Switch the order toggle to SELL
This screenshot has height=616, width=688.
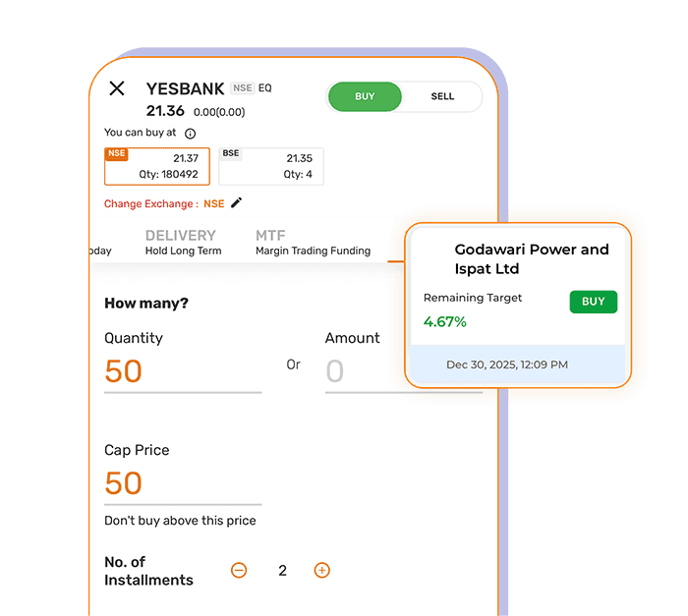click(x=442, y=96)
